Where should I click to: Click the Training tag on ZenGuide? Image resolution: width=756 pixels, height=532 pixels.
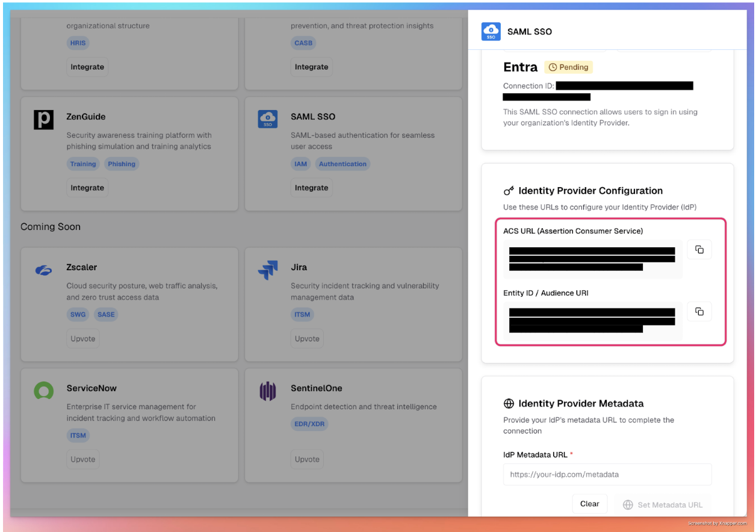pos(83,164)
